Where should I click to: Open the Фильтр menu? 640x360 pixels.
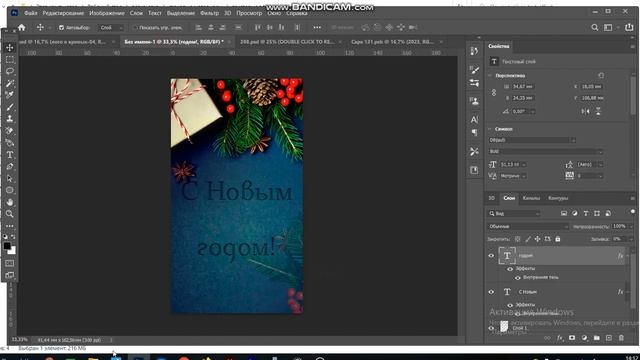209,13
